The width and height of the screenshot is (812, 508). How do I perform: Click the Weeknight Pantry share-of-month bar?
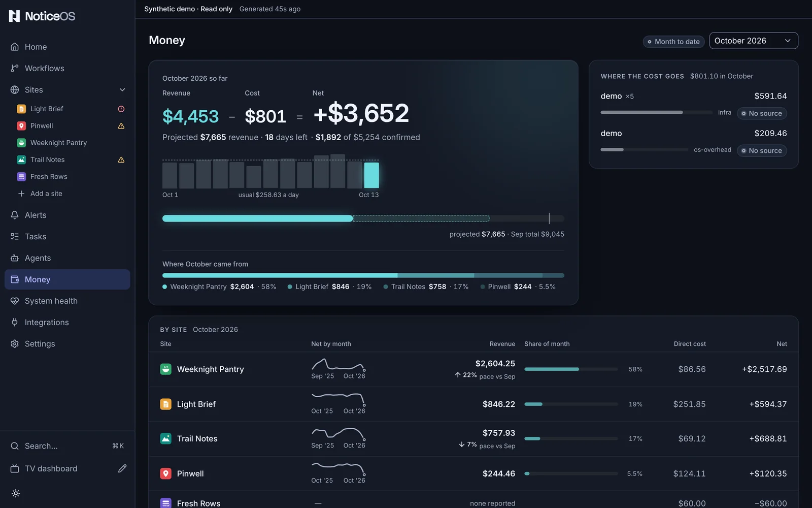click(x=571, y=369)
